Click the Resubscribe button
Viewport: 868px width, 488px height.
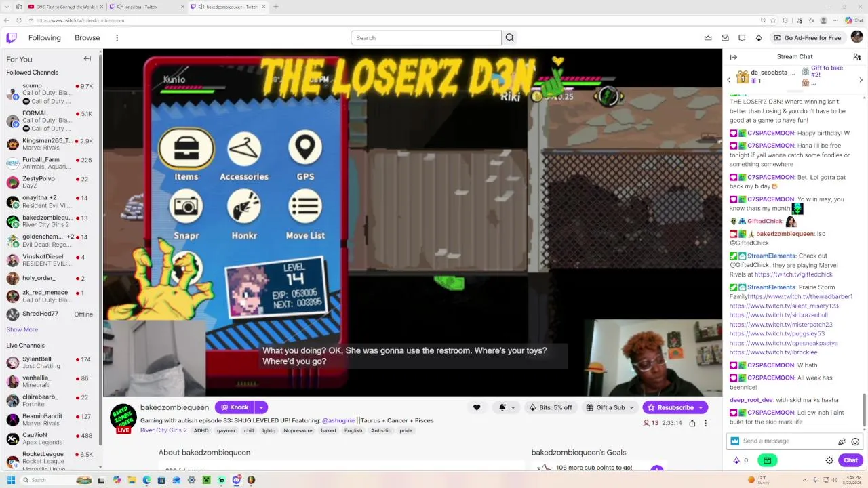tap(675, 407)
